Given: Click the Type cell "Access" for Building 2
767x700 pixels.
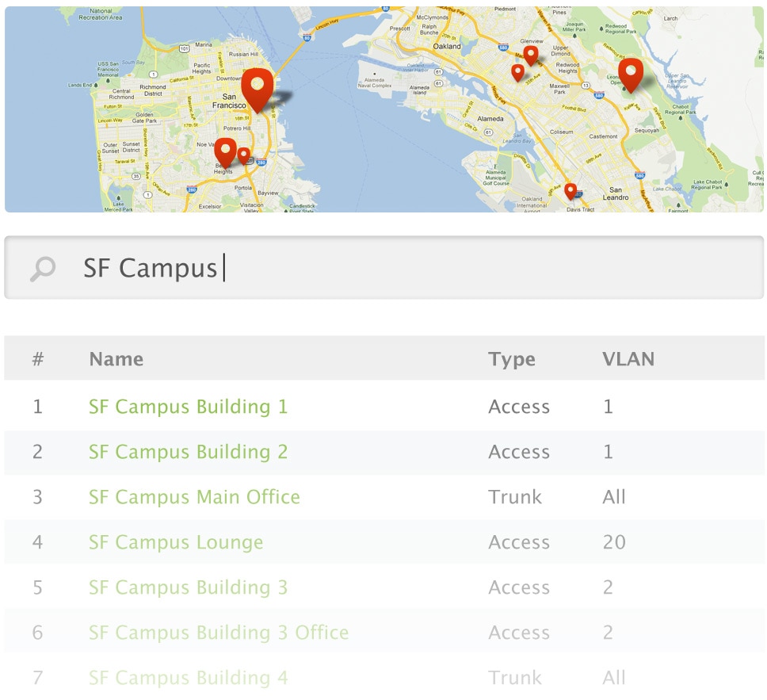Looking at the screenshot, I should click(519, 452).
